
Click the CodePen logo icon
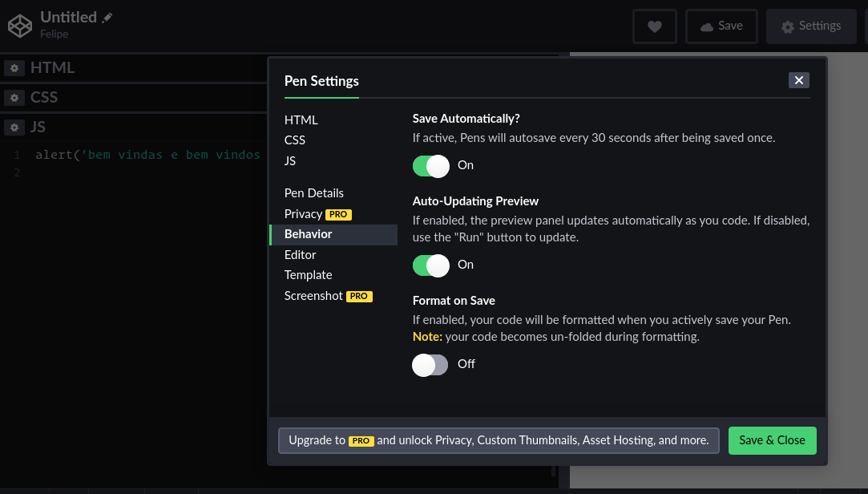point(19,25)
